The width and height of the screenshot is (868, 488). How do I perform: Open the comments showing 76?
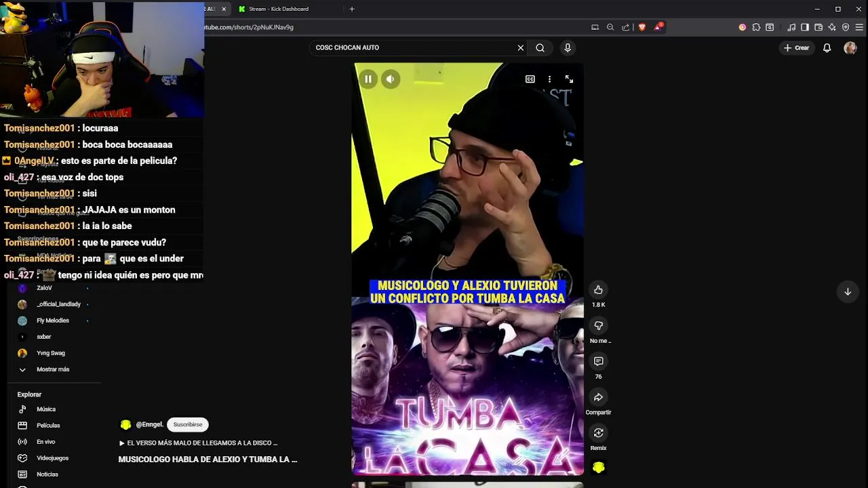point(598,361)
